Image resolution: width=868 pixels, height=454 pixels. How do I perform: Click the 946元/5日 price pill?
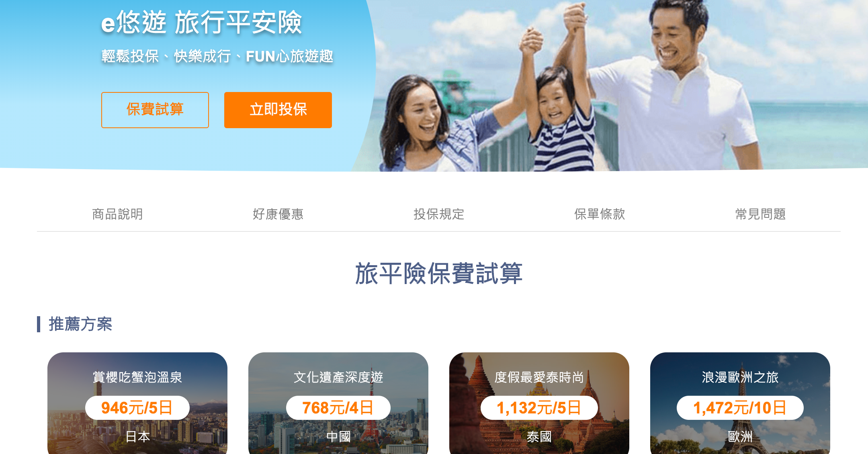[x=137, y=408]
